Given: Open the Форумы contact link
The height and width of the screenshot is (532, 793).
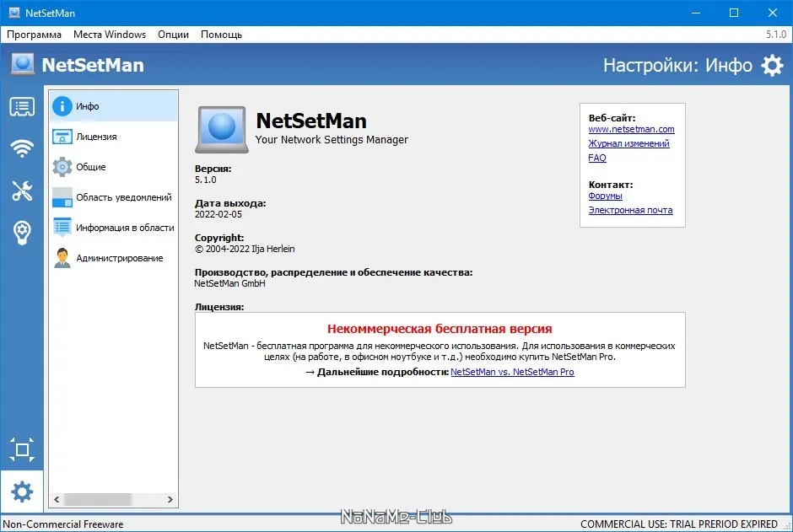Looking at the screenshot, I should tap(606, 196).
